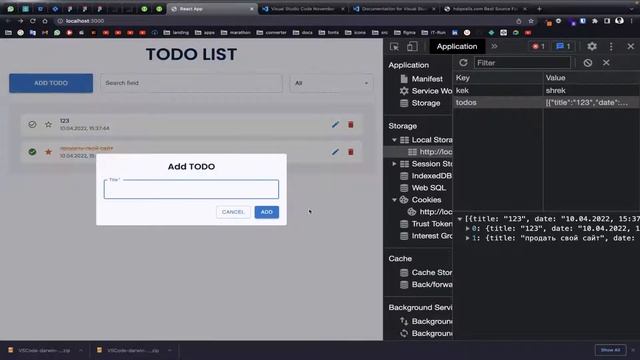Open the landing bookmarks folder
The image size is (640, 360).
(x=176, y=33)
